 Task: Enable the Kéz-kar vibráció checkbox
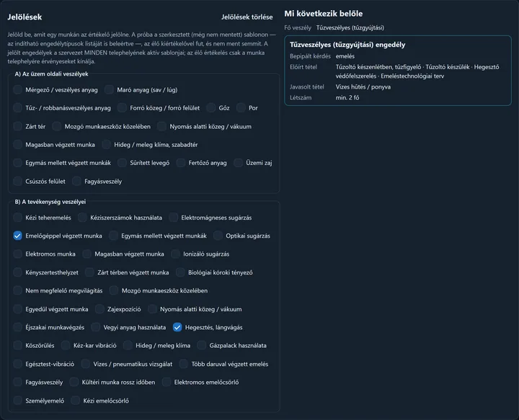click(x=66, y=346)
